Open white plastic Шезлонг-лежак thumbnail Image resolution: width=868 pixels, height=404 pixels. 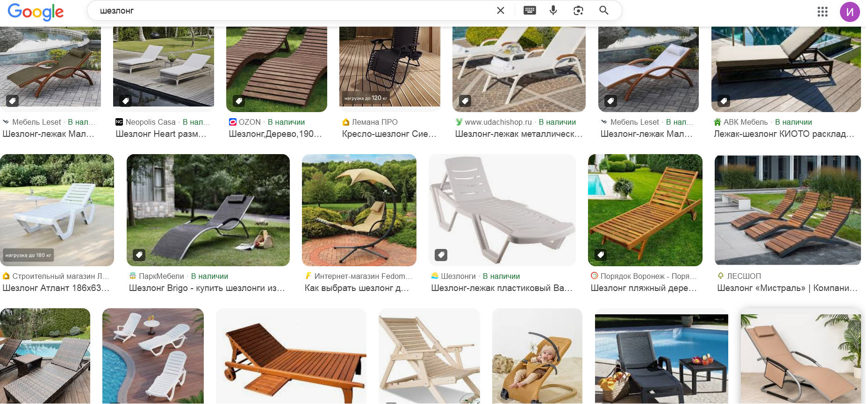502,210
